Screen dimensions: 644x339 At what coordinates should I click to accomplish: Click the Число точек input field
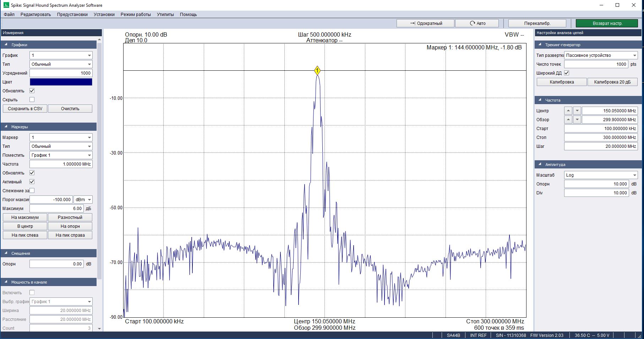pyautogui.click(x=596, y=64)
